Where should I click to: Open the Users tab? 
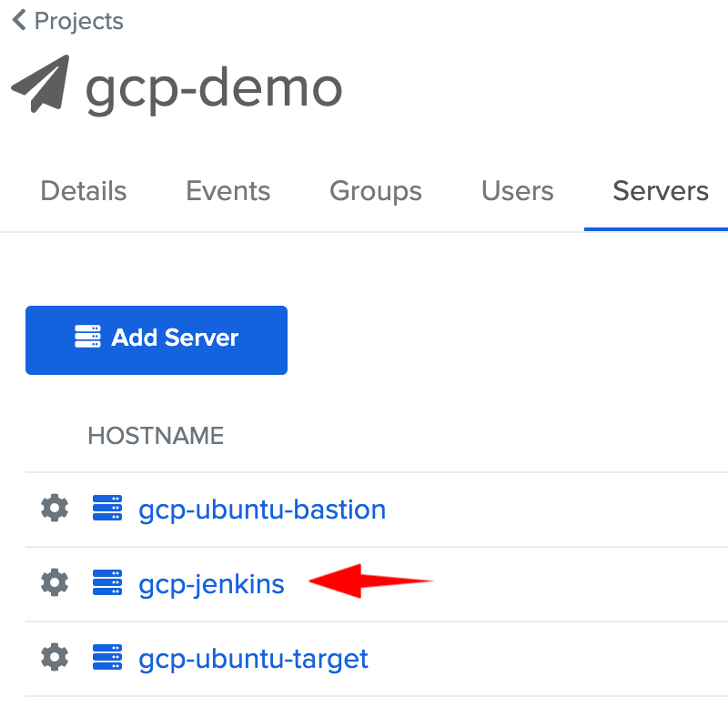[x=517, y=191]
